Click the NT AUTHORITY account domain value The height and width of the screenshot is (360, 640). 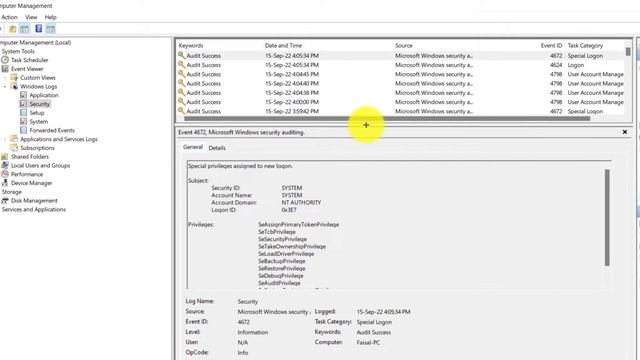[301, 202]
